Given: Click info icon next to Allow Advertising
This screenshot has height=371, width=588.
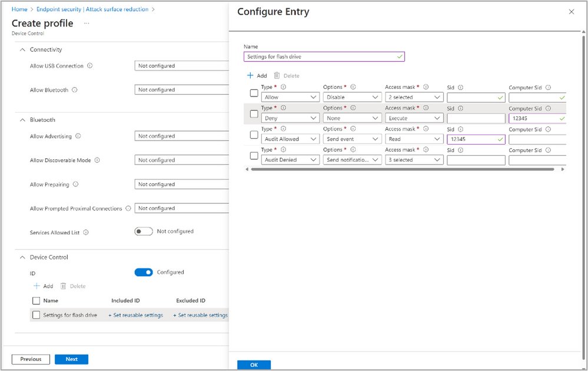Looking at the screenshot, I should click(78, 136).
